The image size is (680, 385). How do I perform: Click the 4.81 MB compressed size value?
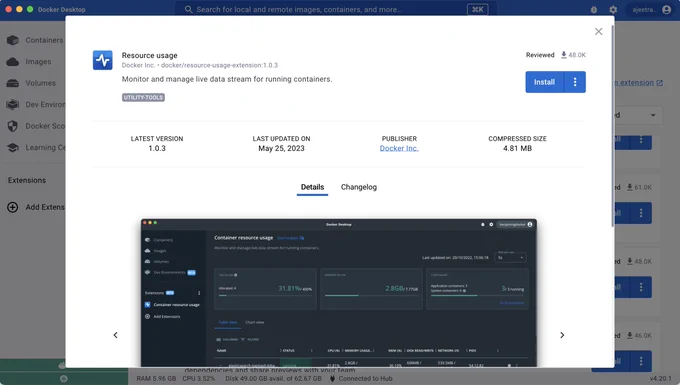[517, 148]
